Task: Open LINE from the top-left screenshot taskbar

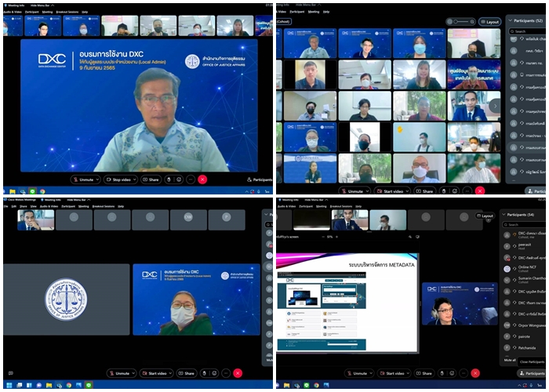Action: click(33, 191)
